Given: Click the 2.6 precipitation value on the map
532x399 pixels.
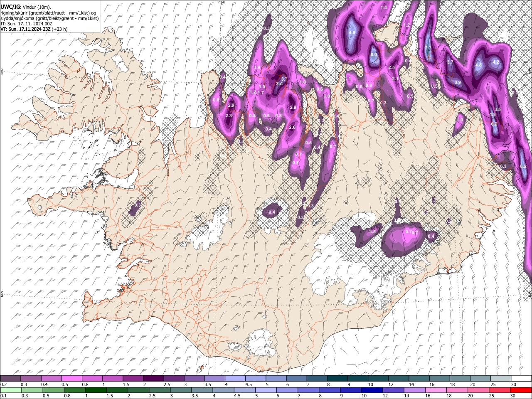Looking at the screenshot, I should tap(292, 127).
